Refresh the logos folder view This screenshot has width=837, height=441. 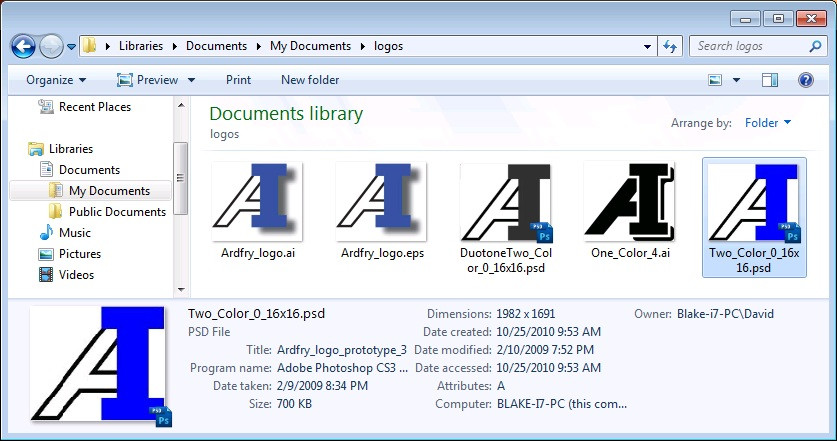(670, 46)
